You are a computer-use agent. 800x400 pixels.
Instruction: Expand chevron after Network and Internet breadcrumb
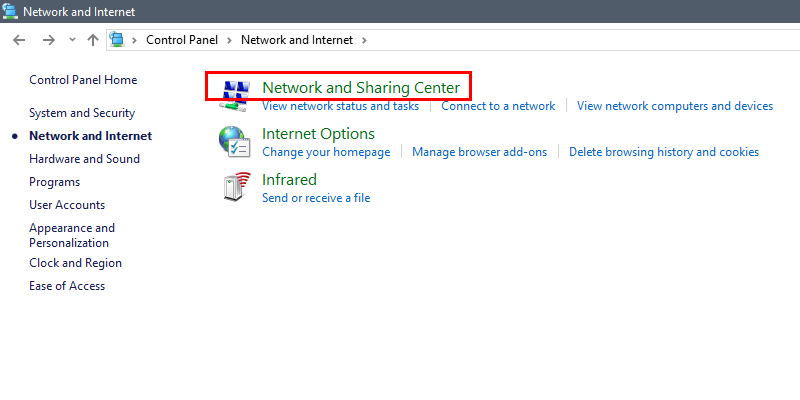click(364, 40)
